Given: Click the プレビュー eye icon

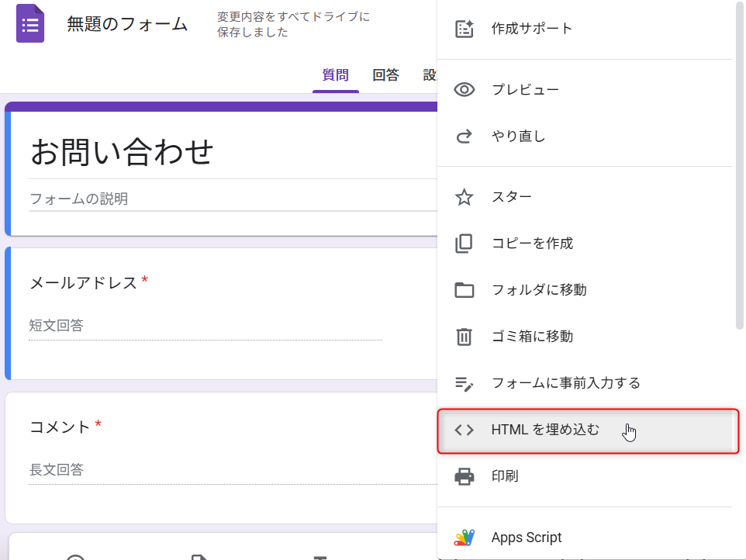Looking at the screenshot, I should point(465,89).
